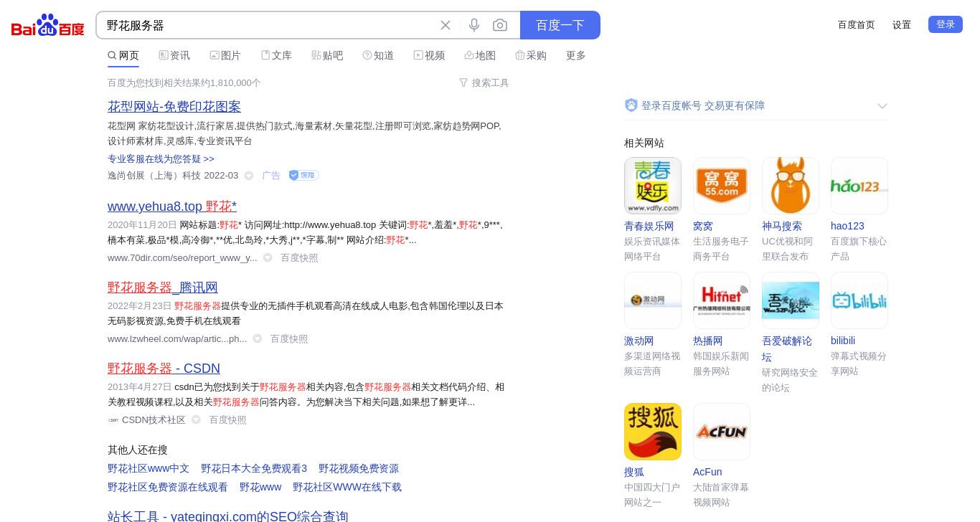This screenshot has height=522, width=980.
Task: Click the 激动网 name link
Action: [639, 341]
